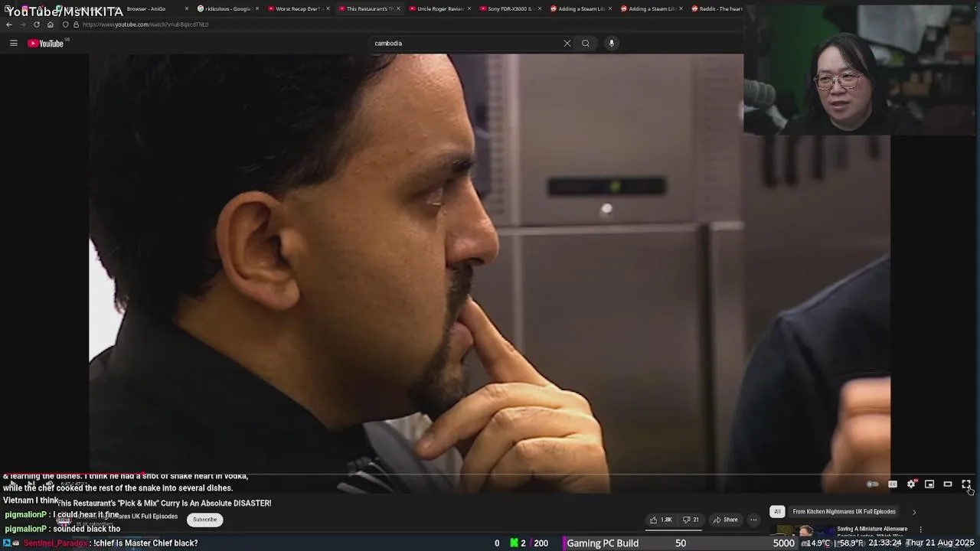
Task: Go to YouTube home via logo
Action: (46, 44)
